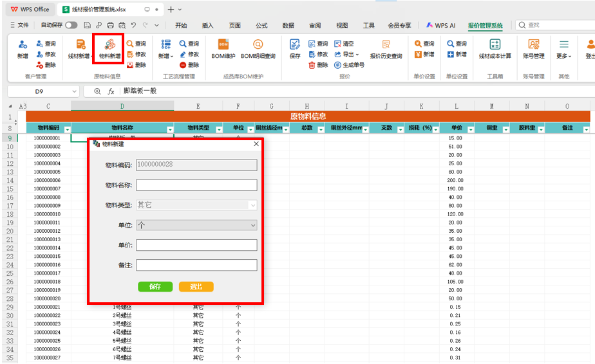Click the orange 退出 button

click(x=196, y=287)
